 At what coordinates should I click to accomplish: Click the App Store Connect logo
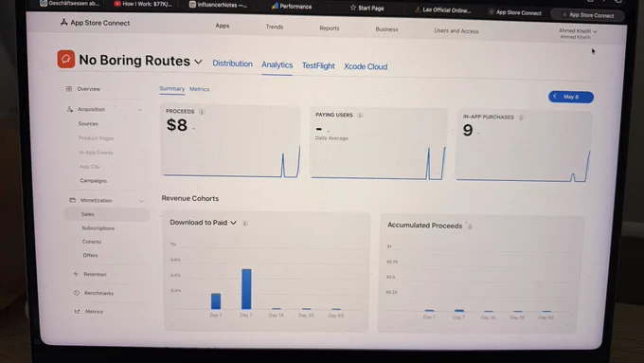95,23
